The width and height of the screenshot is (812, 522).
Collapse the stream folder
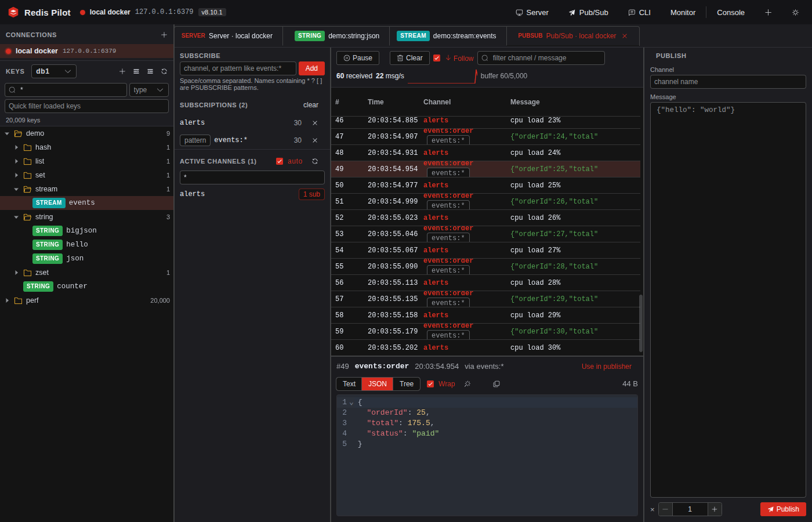tap(16, 189)
